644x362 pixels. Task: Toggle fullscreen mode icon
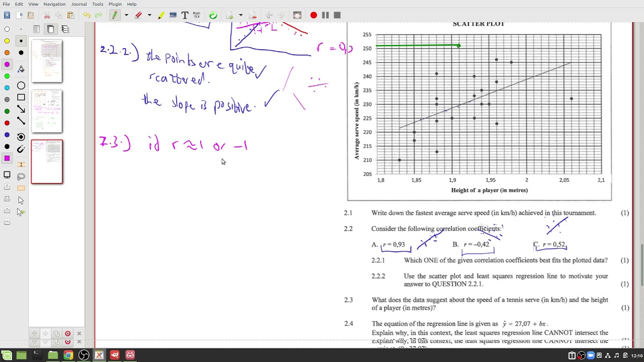pyautogui.click(x=297, y=15)
